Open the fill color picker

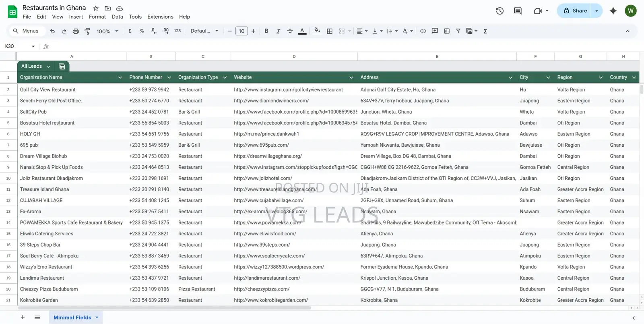click(x=317, y=31)
